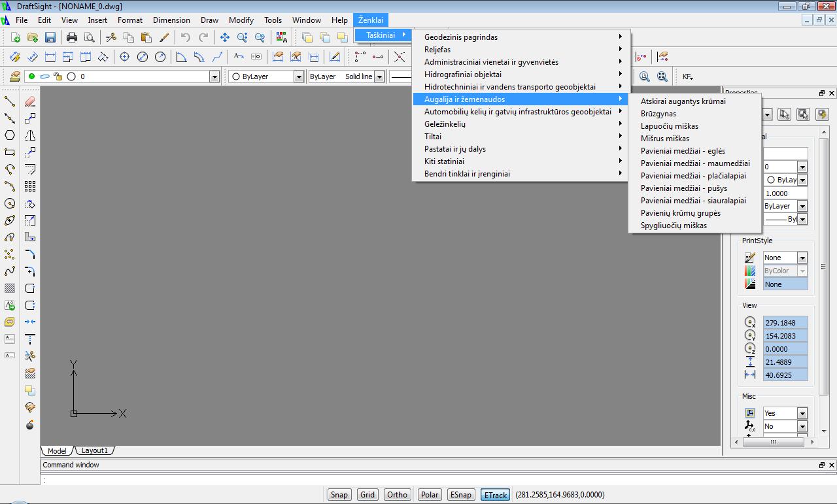Toggle the Snap button
The height and width of the screenshot is (504, 837).
(x=339, y=495)
